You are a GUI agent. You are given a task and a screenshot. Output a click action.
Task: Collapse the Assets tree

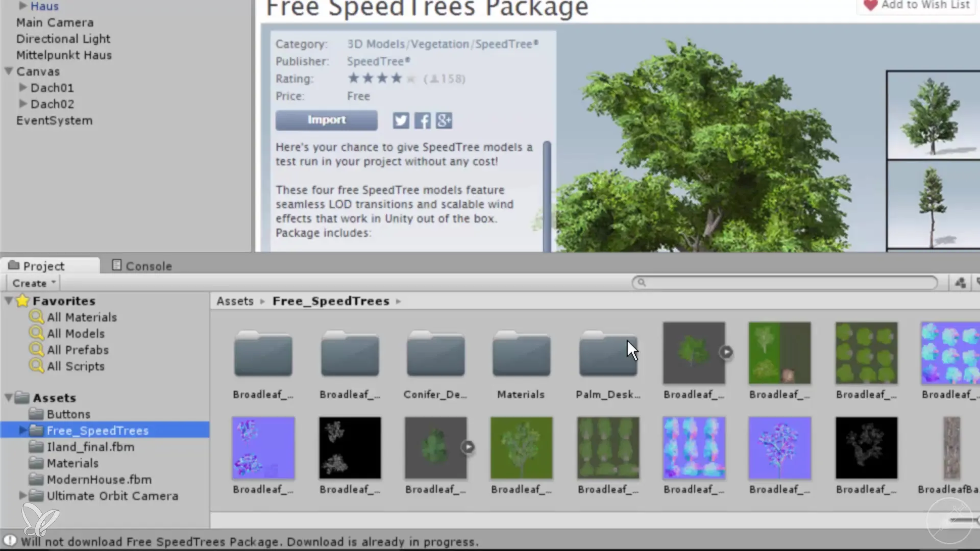pos(9,397)
